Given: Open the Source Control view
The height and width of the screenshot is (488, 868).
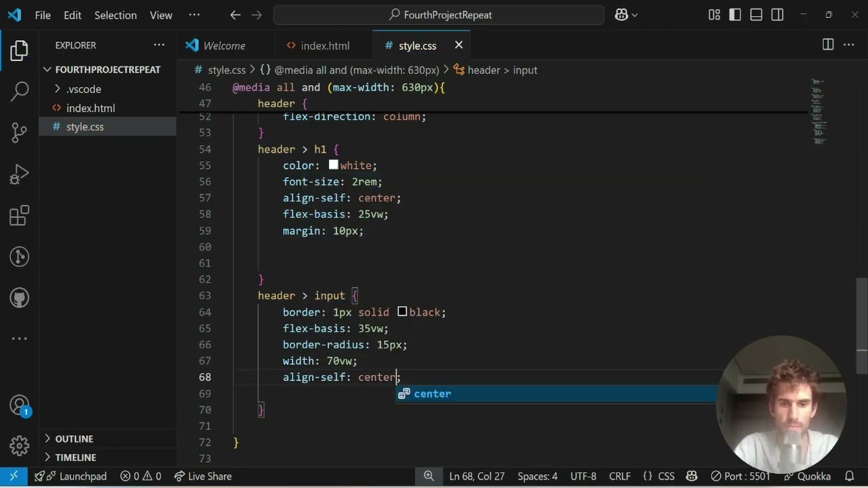Looking at the screenshot, I should point(20,132).
